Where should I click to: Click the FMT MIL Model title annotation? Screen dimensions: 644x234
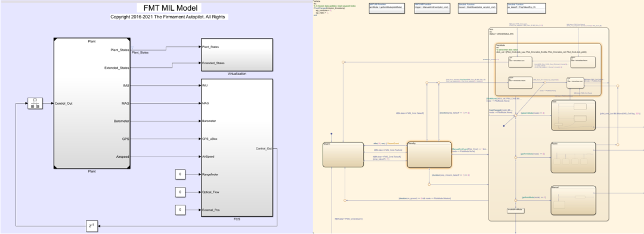[x=171, y=8]
